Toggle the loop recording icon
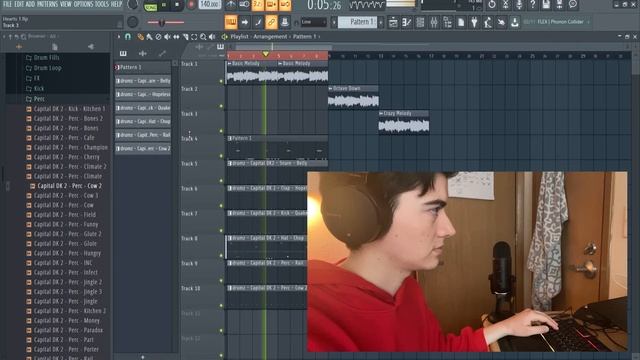The image size is (640, 360). [285, 4]
